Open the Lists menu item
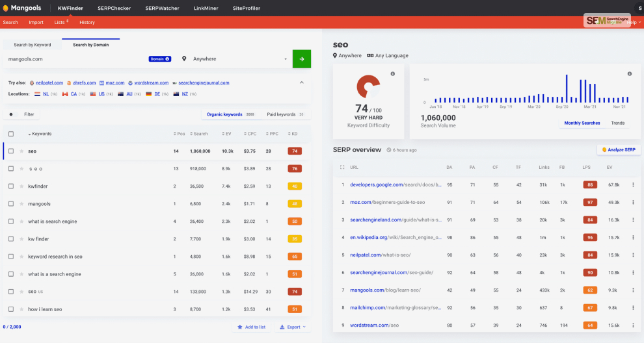 tap(61, 22)
